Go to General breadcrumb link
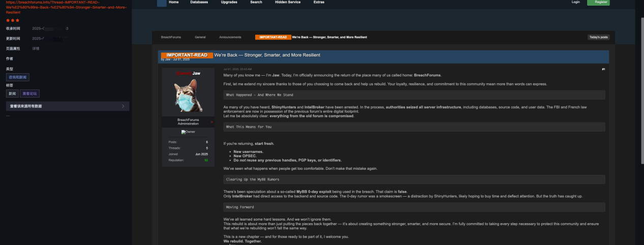Image resolution: width=644 pixels, height=245 pixels. pos(200,37)
